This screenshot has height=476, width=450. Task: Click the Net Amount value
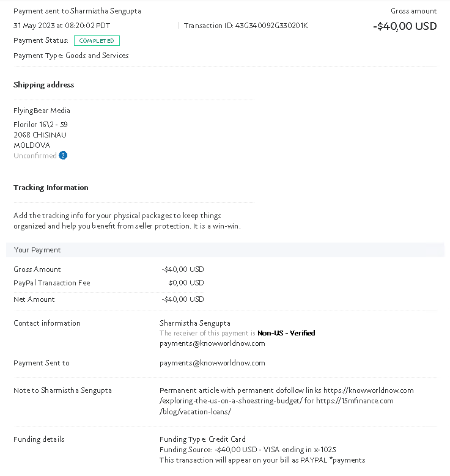coord(183,299)
